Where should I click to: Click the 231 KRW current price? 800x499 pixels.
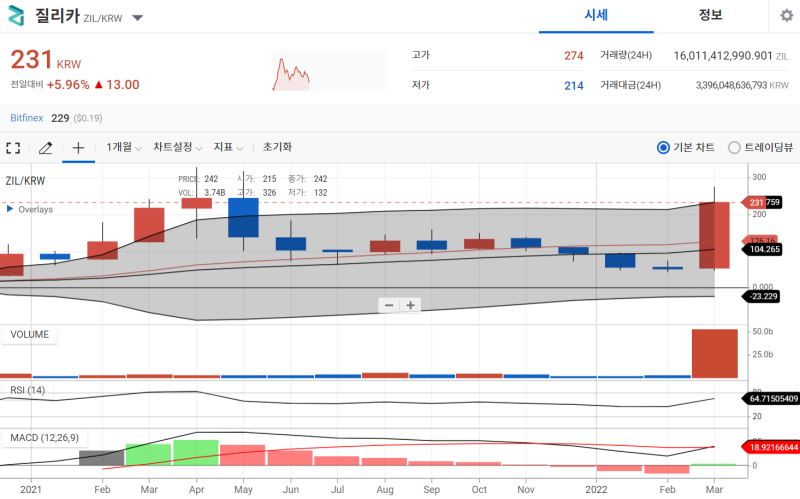click(x=46, y=60)
